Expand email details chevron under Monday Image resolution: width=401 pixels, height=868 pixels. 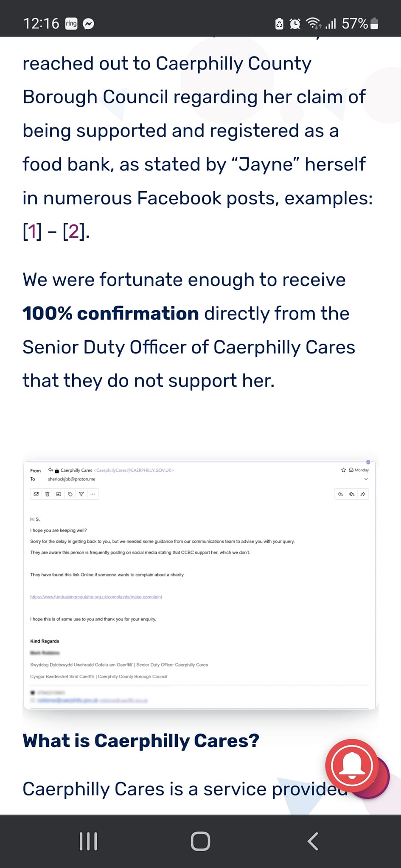[x=366, y=479]
